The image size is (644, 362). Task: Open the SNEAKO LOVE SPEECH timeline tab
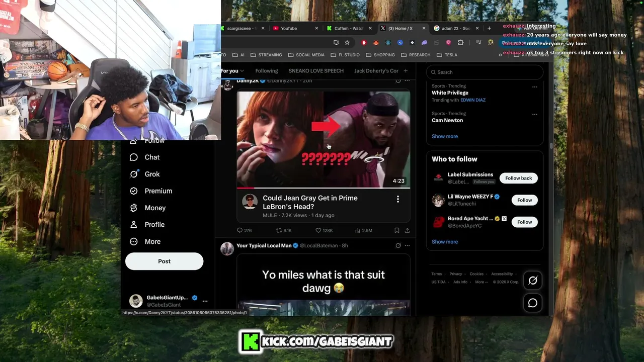[x=316, y=71]
